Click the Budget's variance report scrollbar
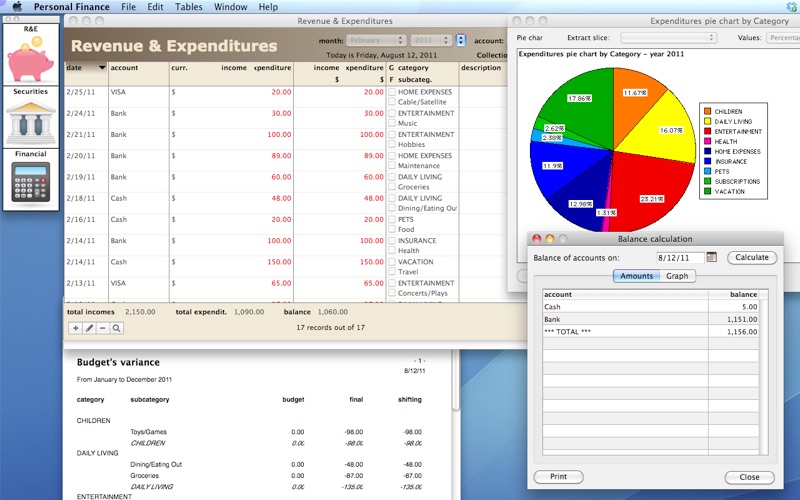This screenshot has width=800, height=500. tap(456, 381)
